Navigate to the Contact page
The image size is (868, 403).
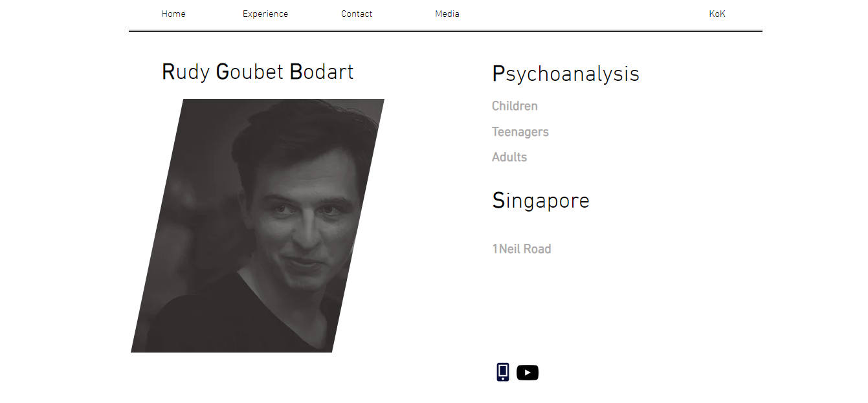pyautogui.click(x=357, y=14)
